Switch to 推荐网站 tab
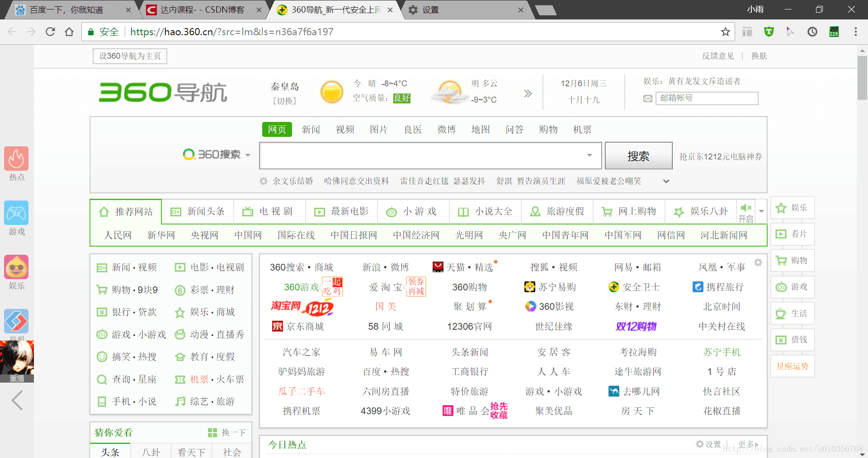This screenshot has height=458, width=868. click(x=126, y=211)
